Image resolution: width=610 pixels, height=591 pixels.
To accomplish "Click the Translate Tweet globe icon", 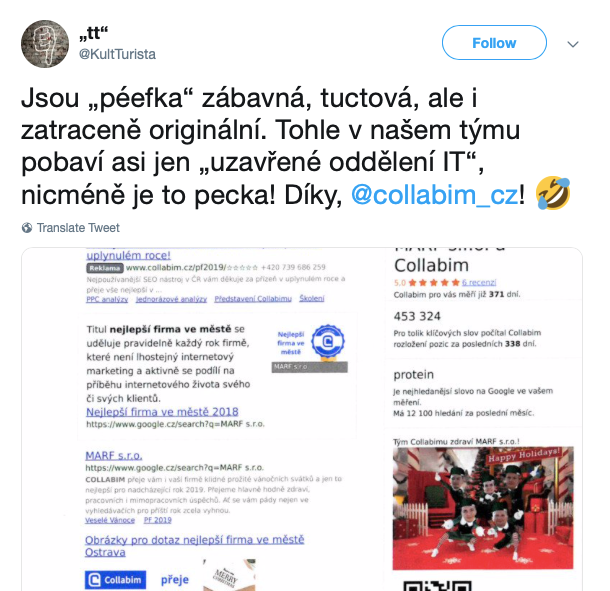I will [27, 228].
